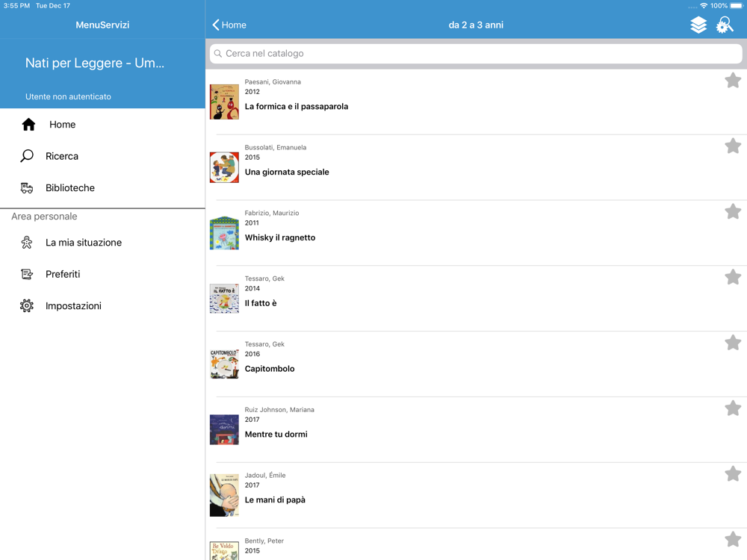Favorite Capitombolo with its star

733,343
